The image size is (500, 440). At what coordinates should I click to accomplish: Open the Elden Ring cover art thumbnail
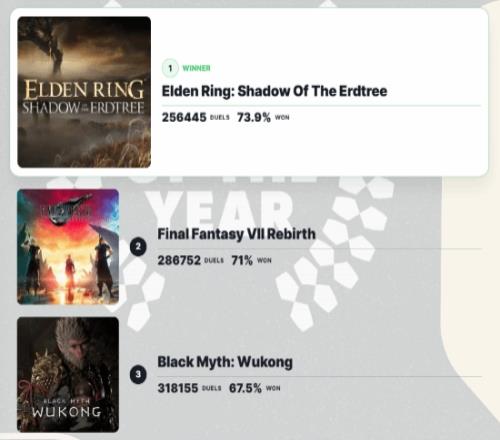[84, 92]
